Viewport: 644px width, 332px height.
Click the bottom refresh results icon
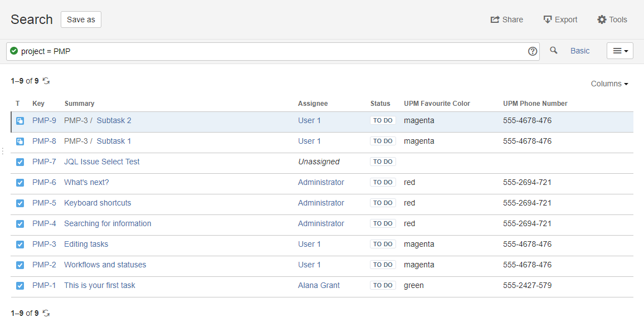click(46, 314)
